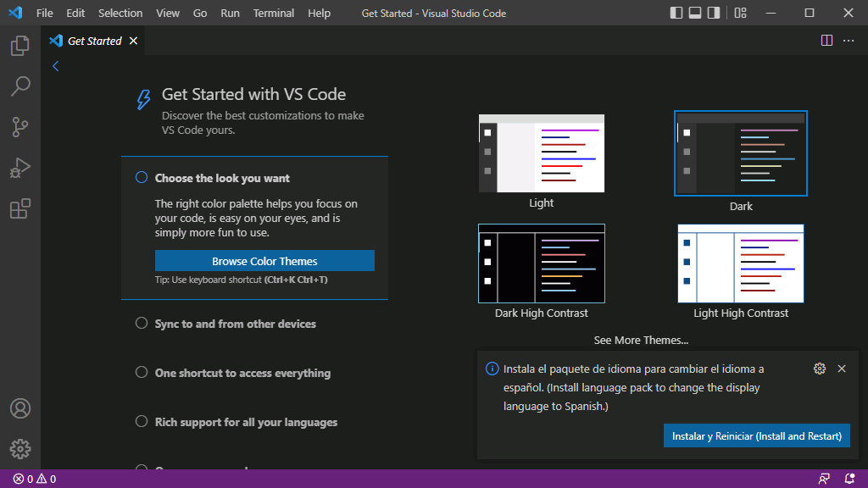868x488 pixels.
Task: Select the Get Started tab
Action: click(x=94, y=41)
